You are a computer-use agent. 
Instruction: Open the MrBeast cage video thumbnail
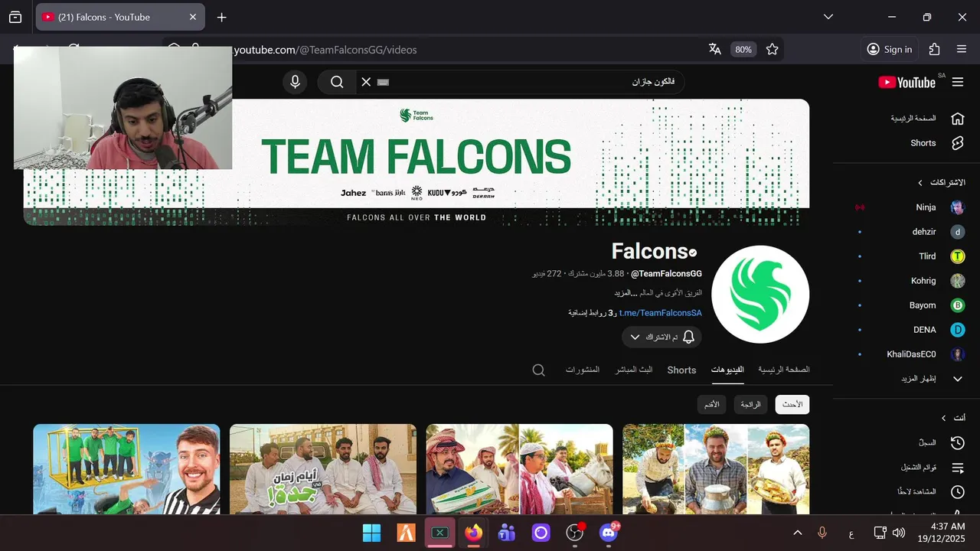point(126,469)
